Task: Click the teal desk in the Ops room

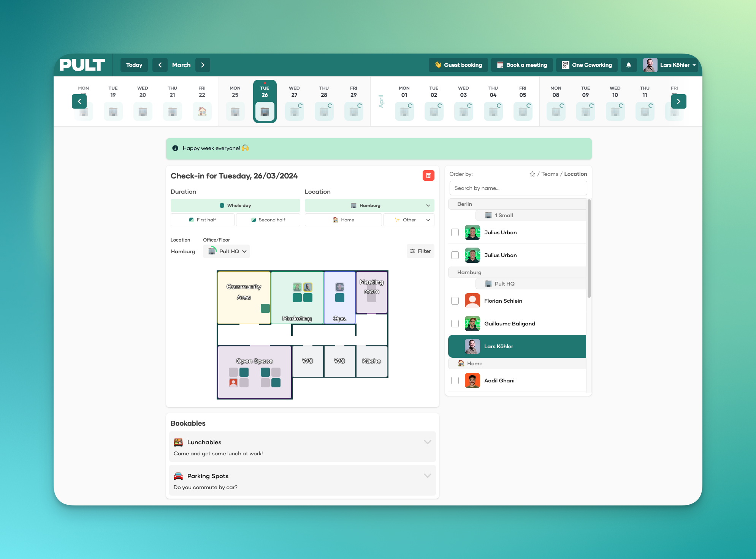Action: [x=340, y=298]
